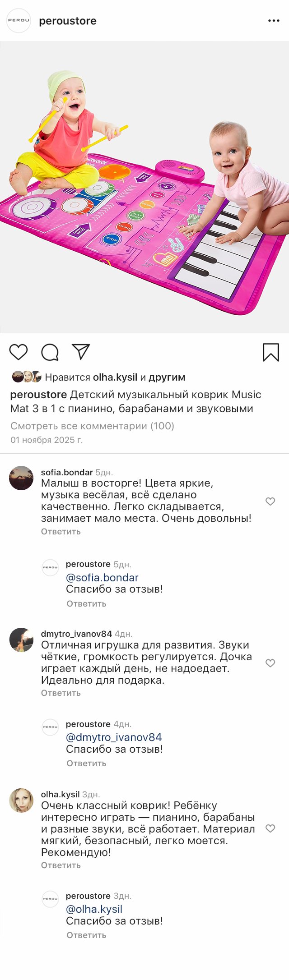Open the three-dot post options menu
This screenshot has width=289, height=980.
(274, 21)
